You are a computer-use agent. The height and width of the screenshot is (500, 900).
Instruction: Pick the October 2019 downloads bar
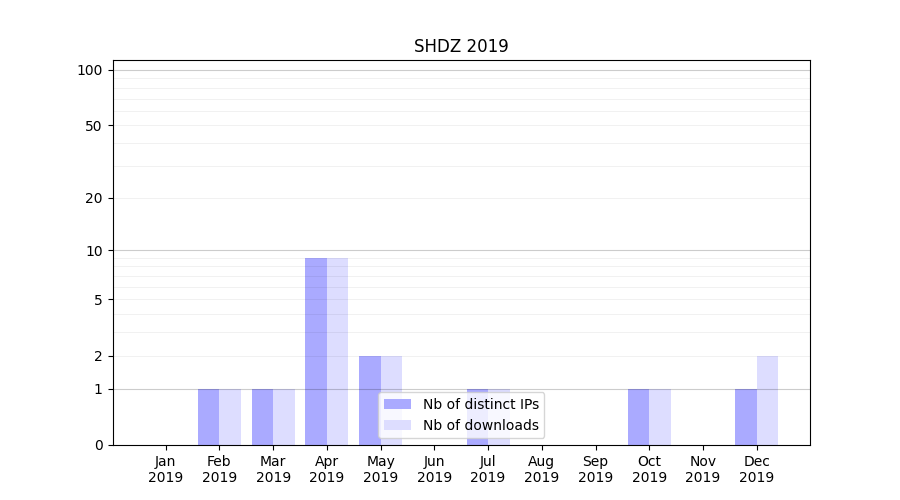[660, 417]
